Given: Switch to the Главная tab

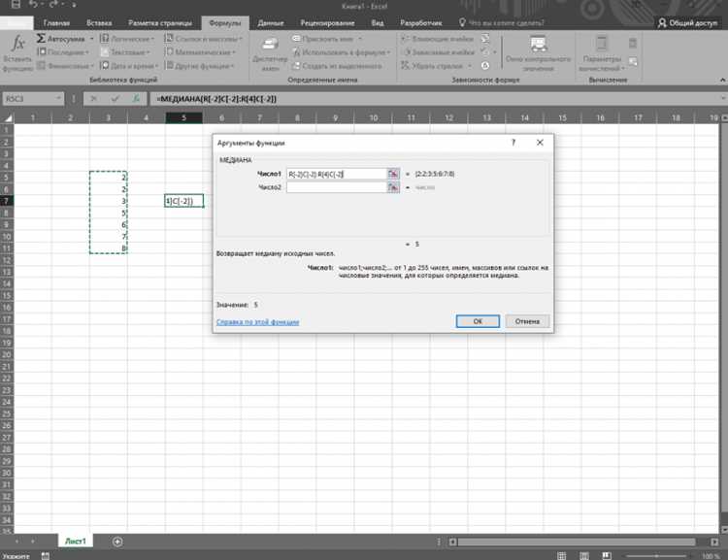Looking at the screenshot, I should click(x=56, y=22).
